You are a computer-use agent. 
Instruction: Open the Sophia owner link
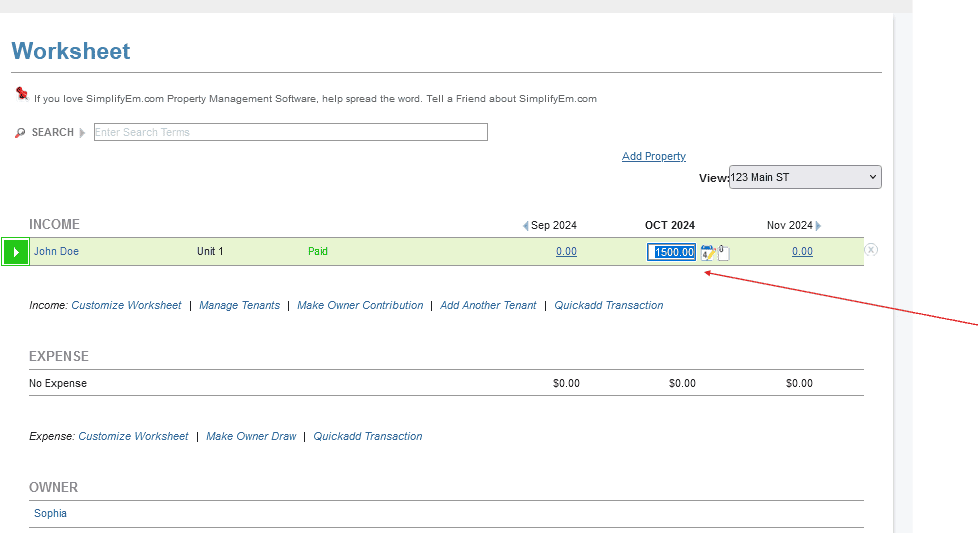coord(50,513)
